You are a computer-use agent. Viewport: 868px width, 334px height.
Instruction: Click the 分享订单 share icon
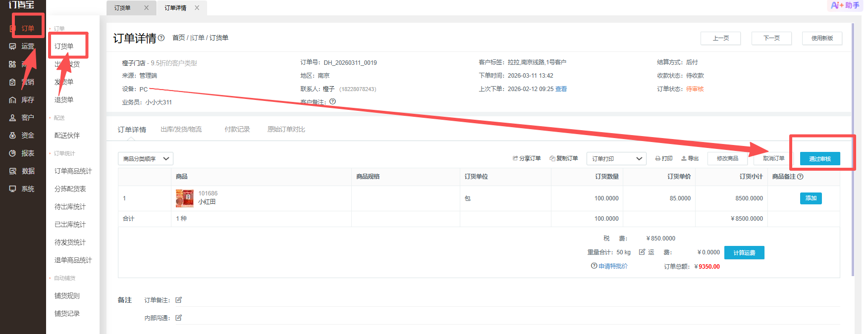click(515, 158)
